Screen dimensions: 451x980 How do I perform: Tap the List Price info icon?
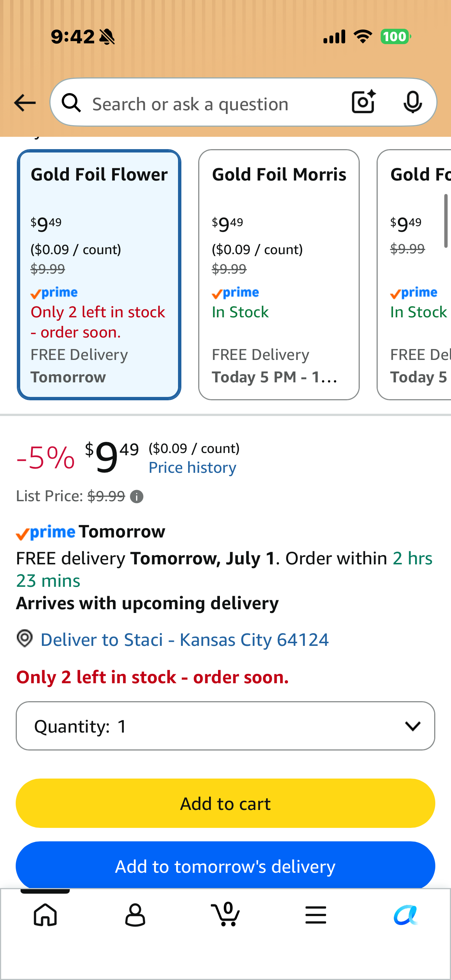pyautogui.click(x=136, y=496)
